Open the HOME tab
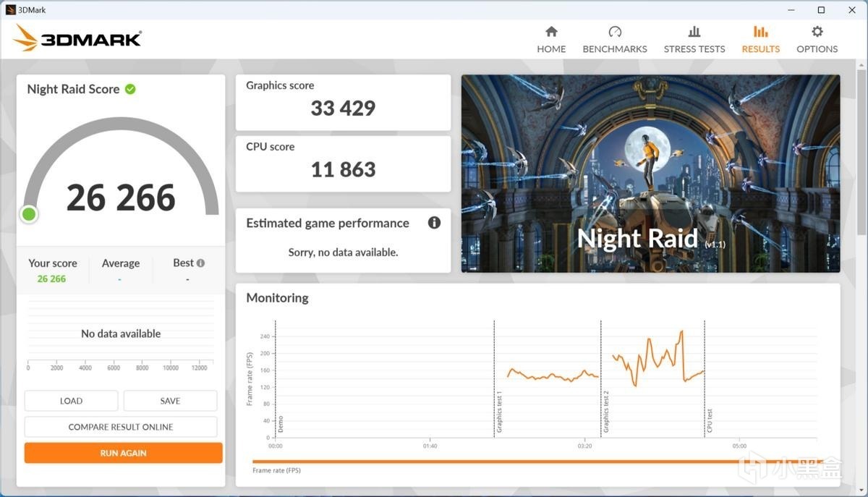This screenshot has width=868, height=497. 551,39
